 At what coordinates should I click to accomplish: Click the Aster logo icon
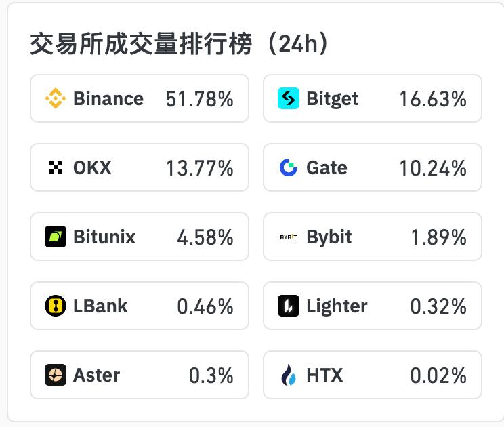coord(56,375)
